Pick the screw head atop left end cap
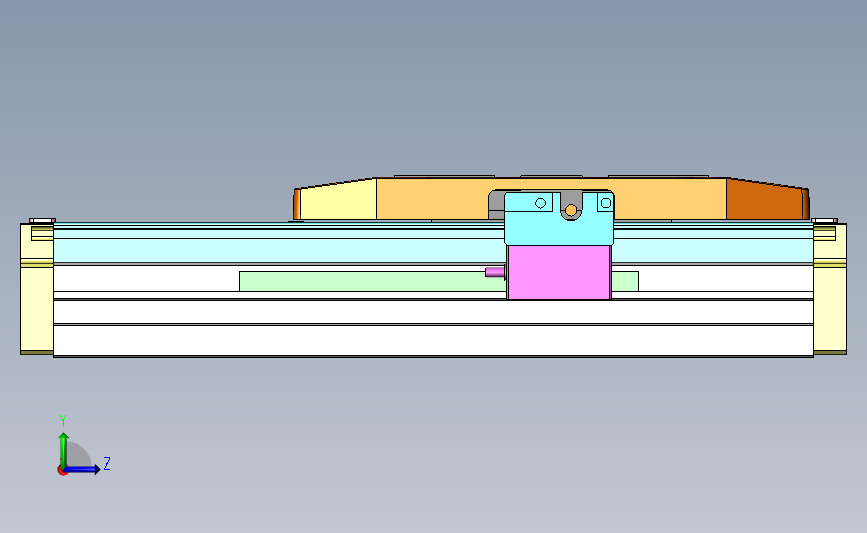The image size is (867, 533). tap(43, 221)
